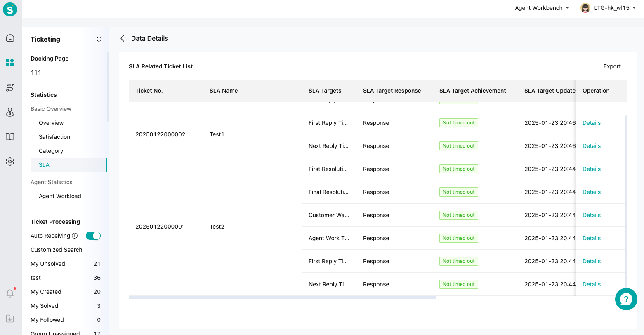
Task: Open Details for Agent Work T... row
Action: click(591, 238)
